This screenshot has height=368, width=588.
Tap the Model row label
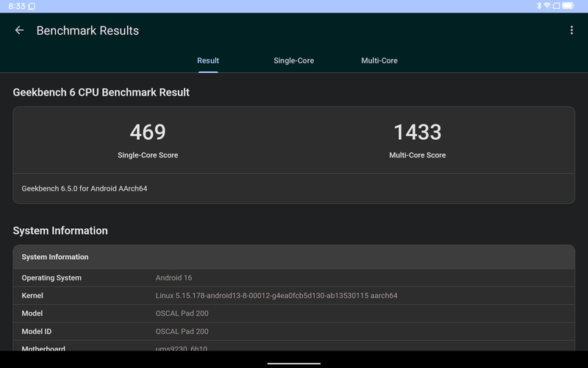click(x=32, y=314)
